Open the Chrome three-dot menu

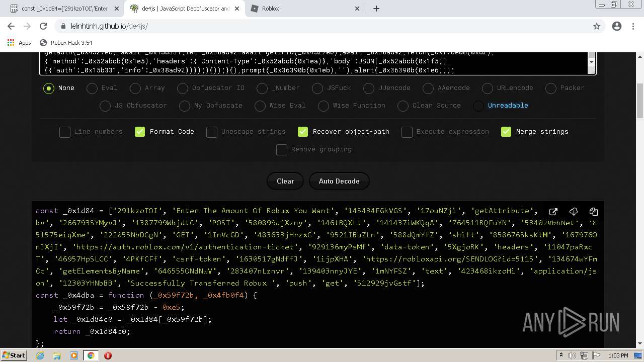(x=633, y=26)
